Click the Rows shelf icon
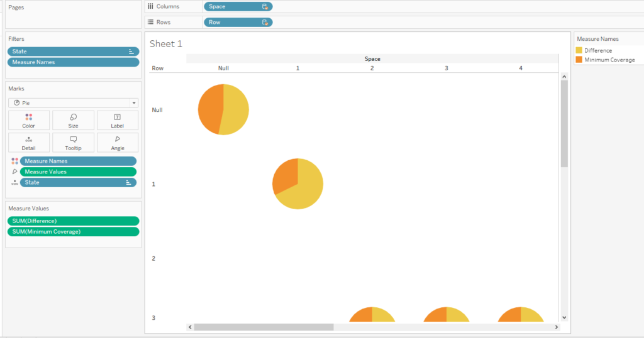This screenshot has height=338, width=644. tap(151, 22)
